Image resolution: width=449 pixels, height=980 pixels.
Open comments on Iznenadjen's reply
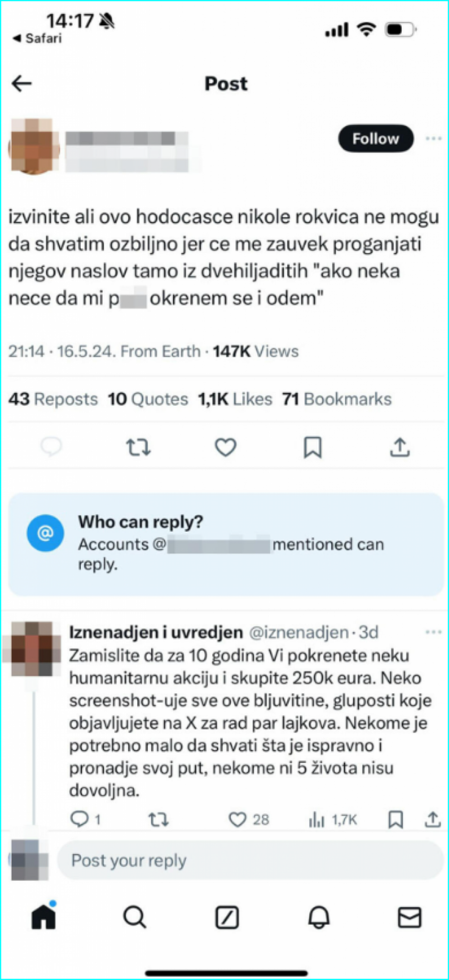[x=80, y=819]
